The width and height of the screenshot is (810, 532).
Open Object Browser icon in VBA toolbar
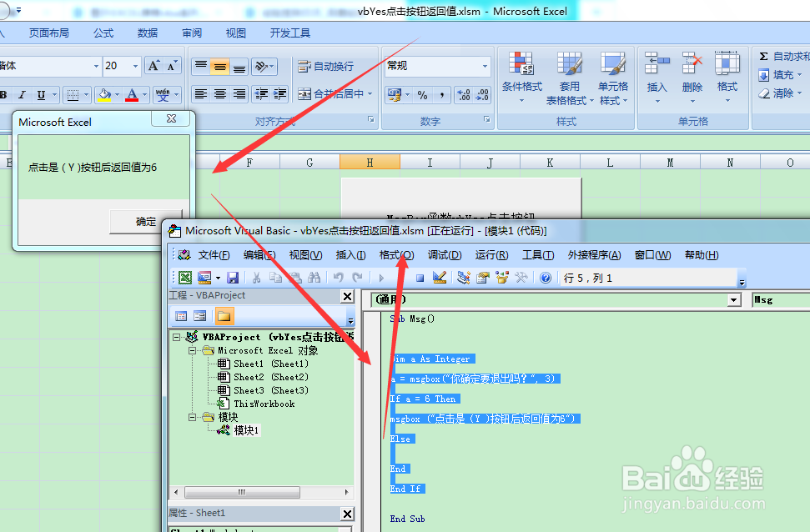click(x=502, y=278)
